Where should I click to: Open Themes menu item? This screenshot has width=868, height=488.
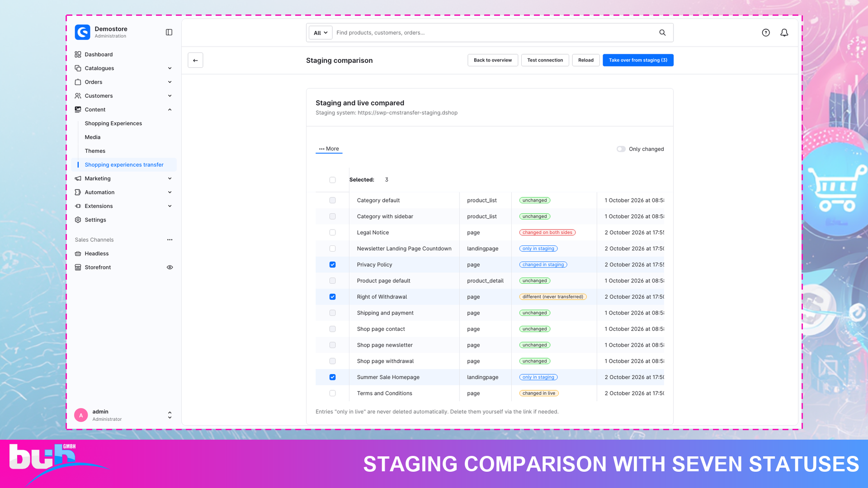(95, 151)
